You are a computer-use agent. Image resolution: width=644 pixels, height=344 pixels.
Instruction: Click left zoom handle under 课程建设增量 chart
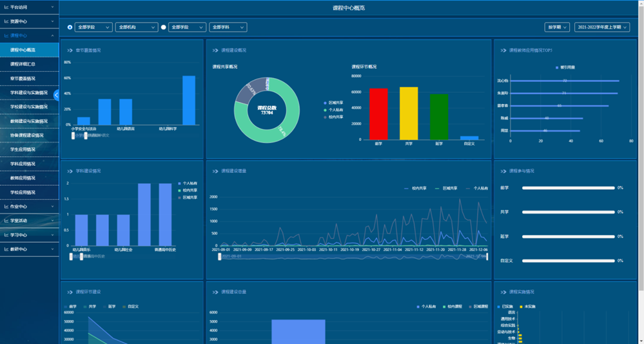220,257
